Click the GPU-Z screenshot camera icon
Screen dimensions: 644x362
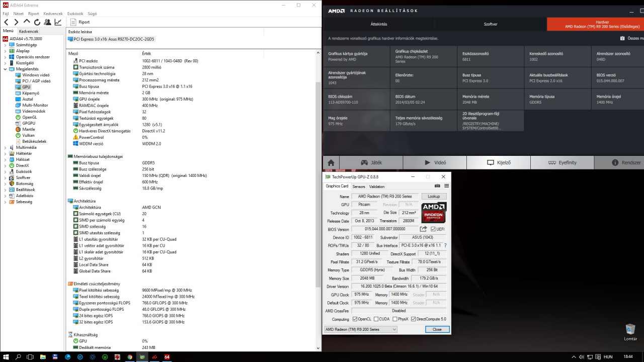437,186
